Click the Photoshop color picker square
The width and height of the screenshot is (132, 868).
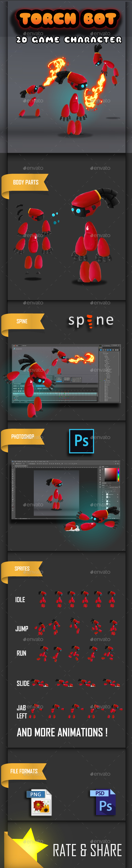tap(111, 474)
